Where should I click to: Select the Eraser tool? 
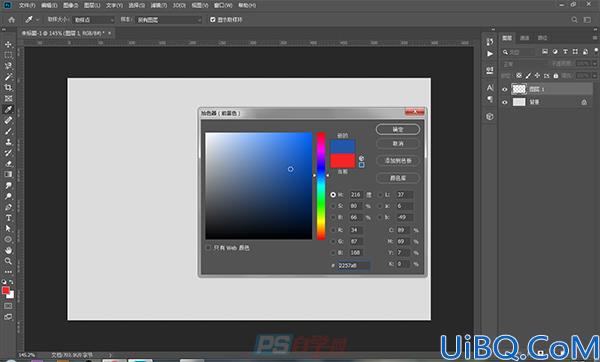(8, 163)
